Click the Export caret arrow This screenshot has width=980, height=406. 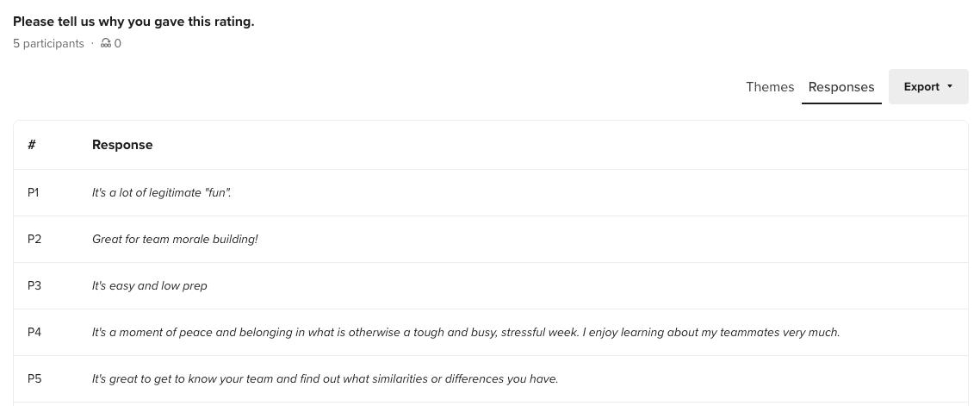(950, 87)
